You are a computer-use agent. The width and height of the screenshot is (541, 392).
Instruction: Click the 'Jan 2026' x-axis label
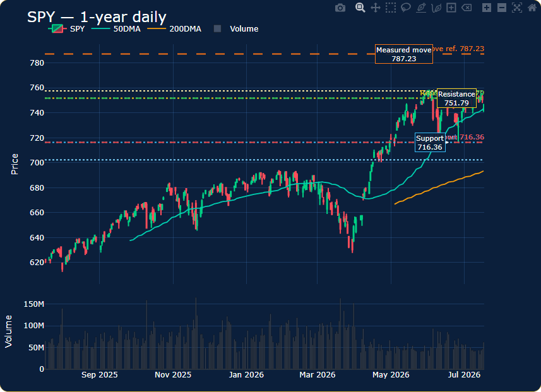(x=246, y=375)
